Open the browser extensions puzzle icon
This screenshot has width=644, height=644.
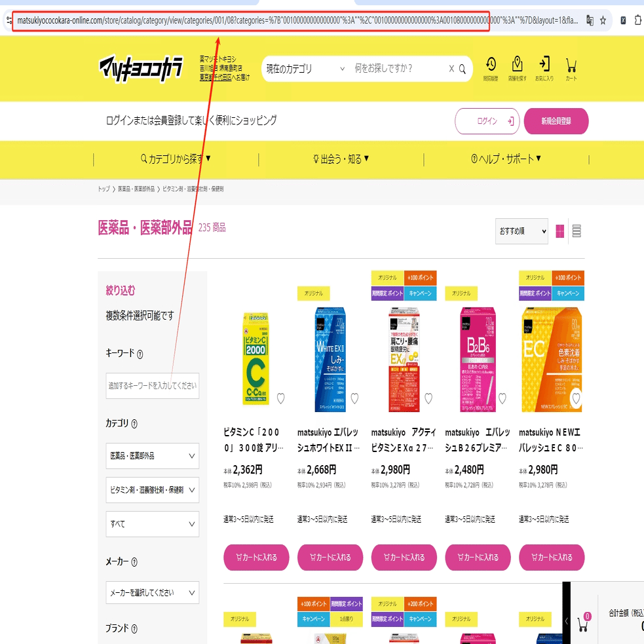pyautogui.click(x=638, y=20)
